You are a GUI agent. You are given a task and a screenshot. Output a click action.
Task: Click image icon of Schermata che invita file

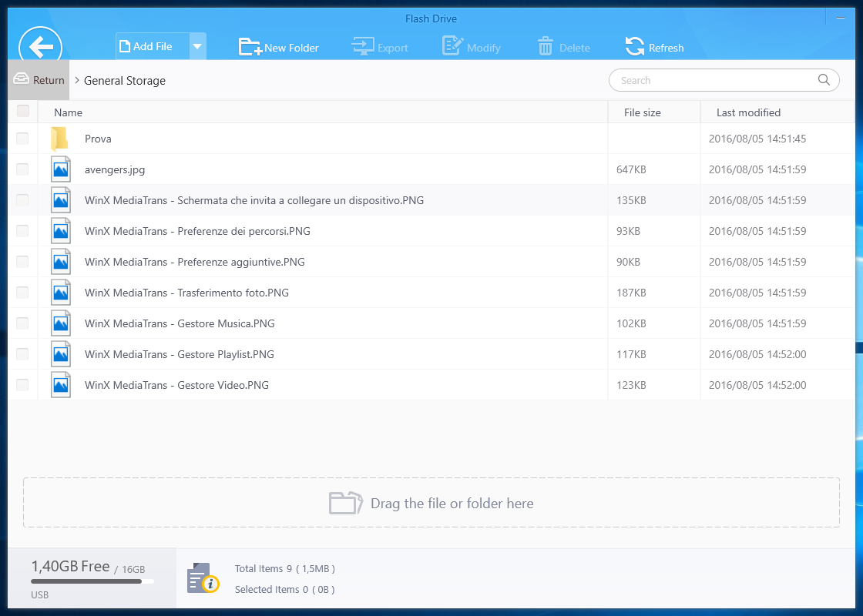click(x=61, y=200)
